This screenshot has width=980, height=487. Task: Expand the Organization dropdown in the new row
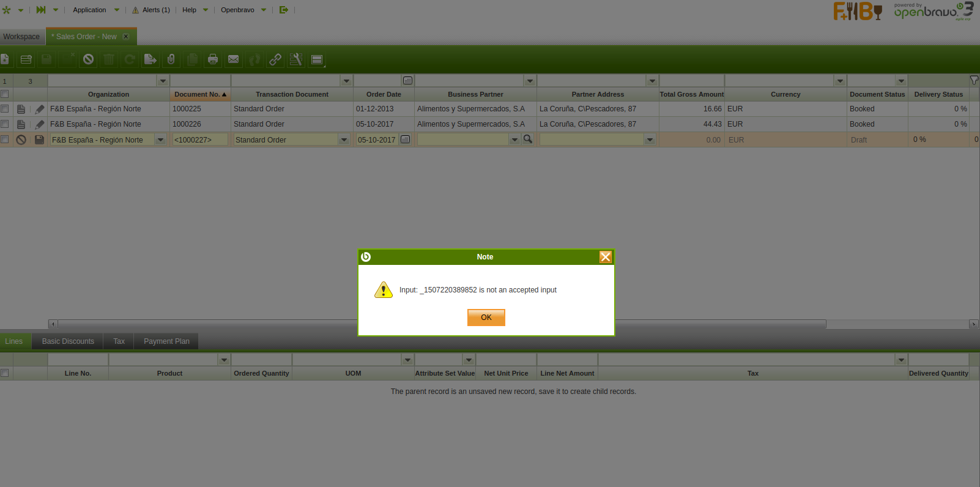pyautogui.click(x=160, y=140)
